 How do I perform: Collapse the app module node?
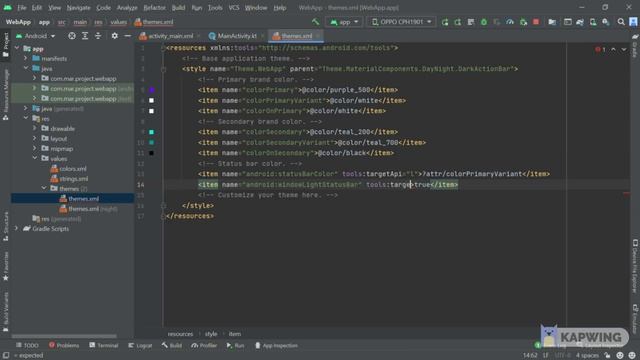[17, 48]
